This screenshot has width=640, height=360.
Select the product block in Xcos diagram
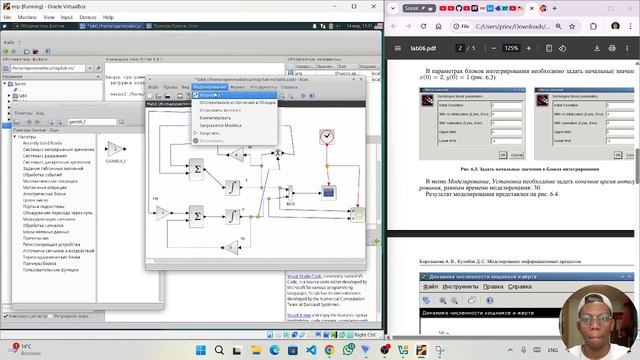[278, 153]
